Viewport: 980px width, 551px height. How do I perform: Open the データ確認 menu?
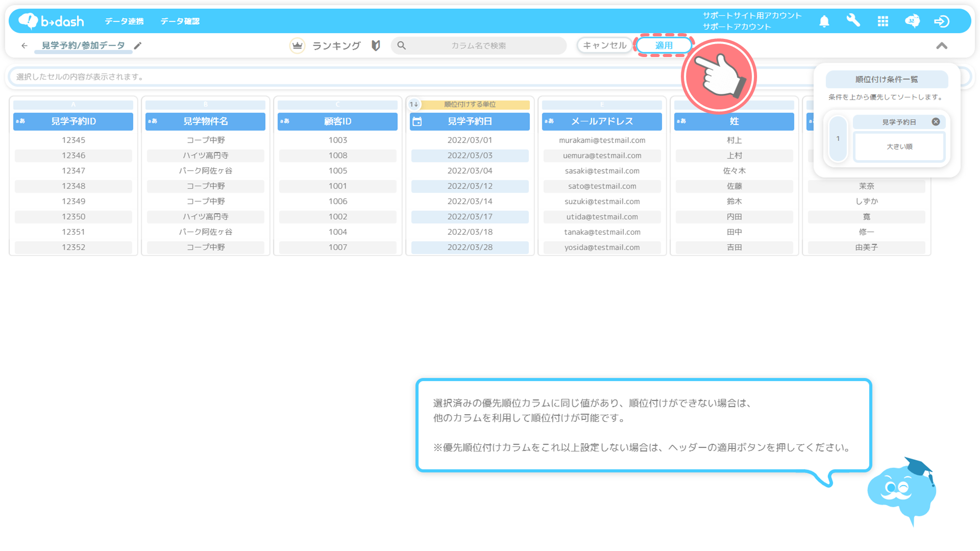pyautogui.click(x=179, y=21)
